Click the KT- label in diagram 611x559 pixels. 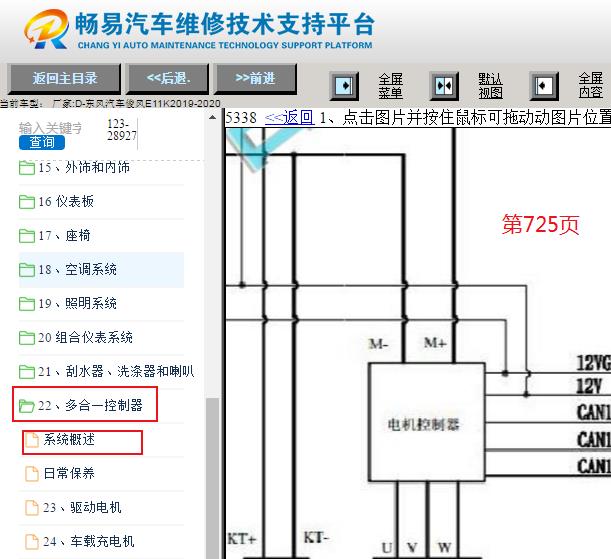point(316,538)
